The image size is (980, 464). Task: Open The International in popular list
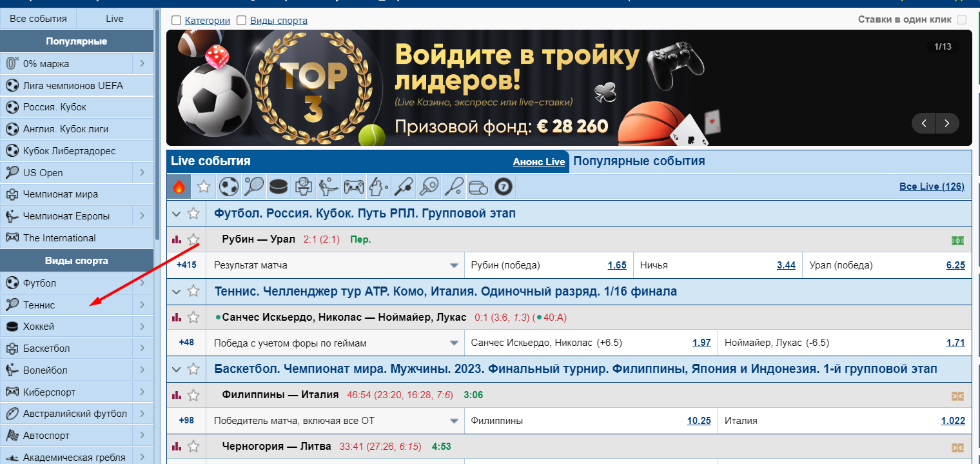click(x=77, y=237)
